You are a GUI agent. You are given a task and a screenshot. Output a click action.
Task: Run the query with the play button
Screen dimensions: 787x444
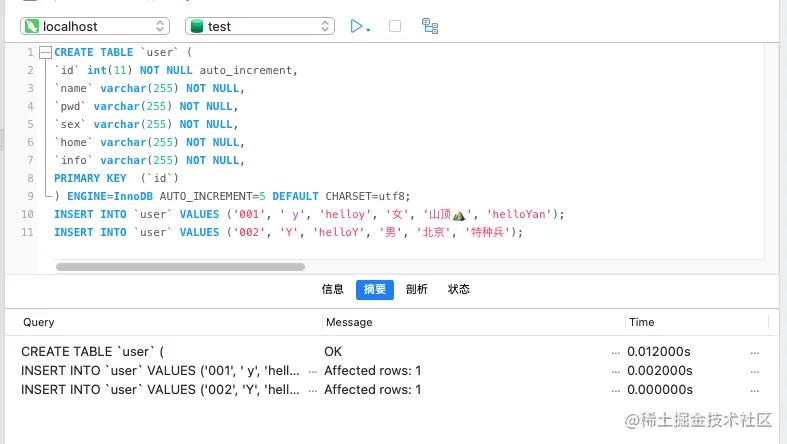coord(356,26)
